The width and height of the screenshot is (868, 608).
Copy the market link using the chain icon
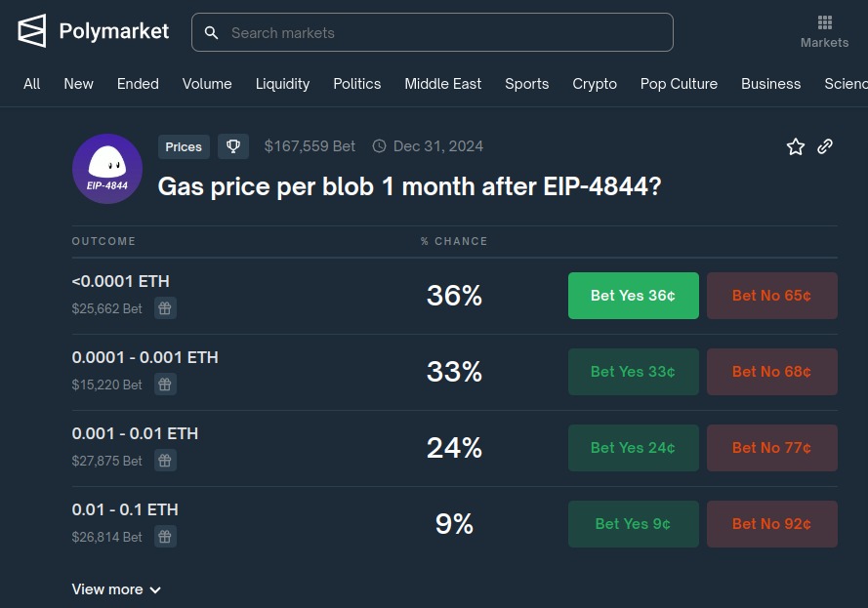825,146
